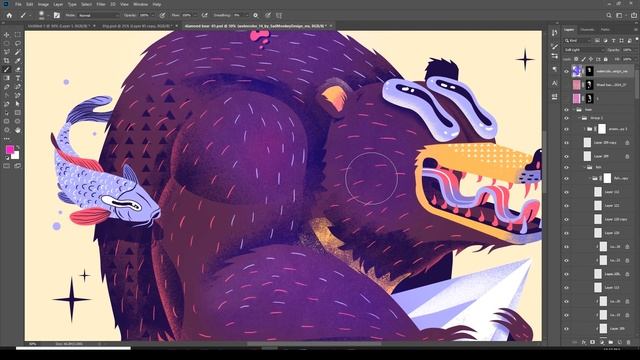The image size is (640, 360).
Task: Open the Soft Light blend mode dropdown
Action: [x=584, y=50]
